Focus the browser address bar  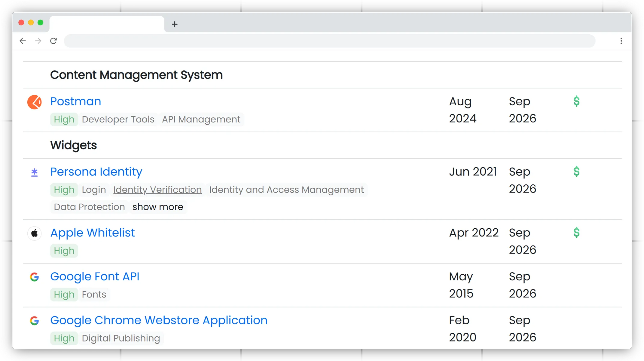coord(330,41)
